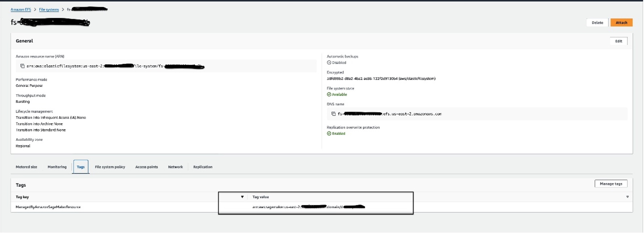Click the Available status check icon
This screenshot has height=233, width=644.
coord(329,94)
